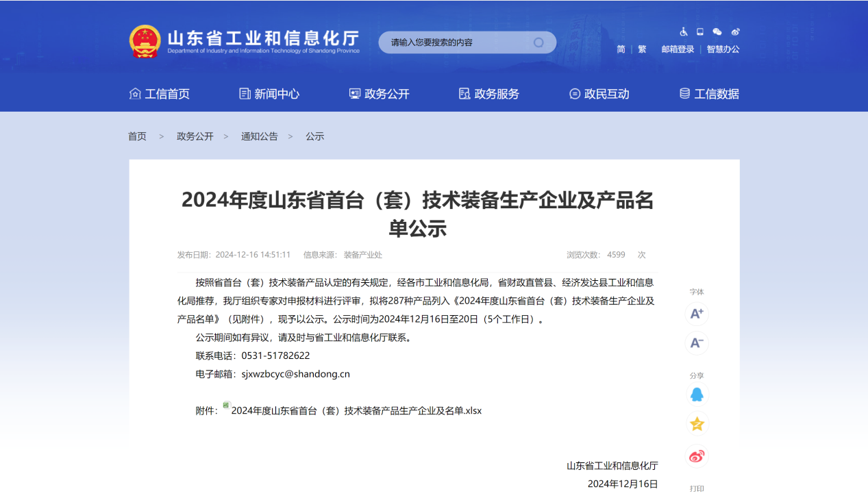This screenshot has height=498, width=868.
Task: Go to 首页 in breadcrumb
Action: (x=137, y=136)
